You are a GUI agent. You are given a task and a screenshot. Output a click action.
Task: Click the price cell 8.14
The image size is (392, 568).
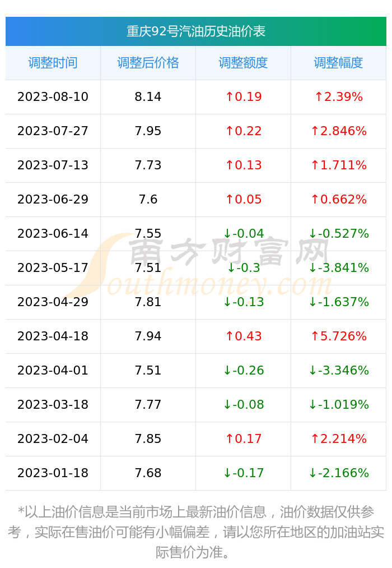(148, 97)
